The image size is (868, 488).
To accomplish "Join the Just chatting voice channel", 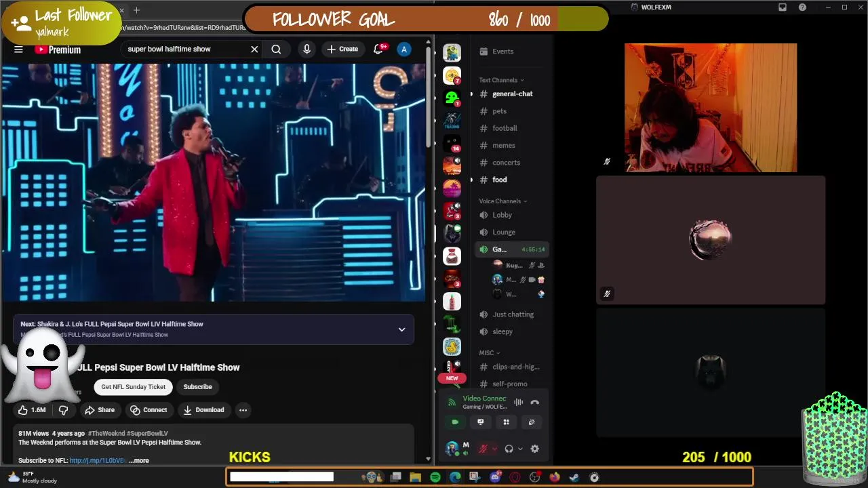I will point(512,314).
